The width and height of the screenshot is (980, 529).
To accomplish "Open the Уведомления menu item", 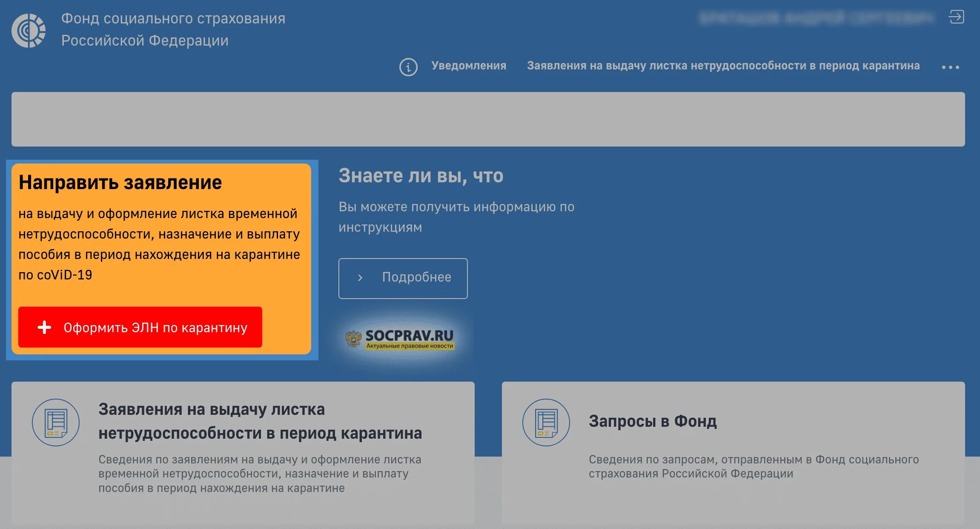I will point(468,66).
